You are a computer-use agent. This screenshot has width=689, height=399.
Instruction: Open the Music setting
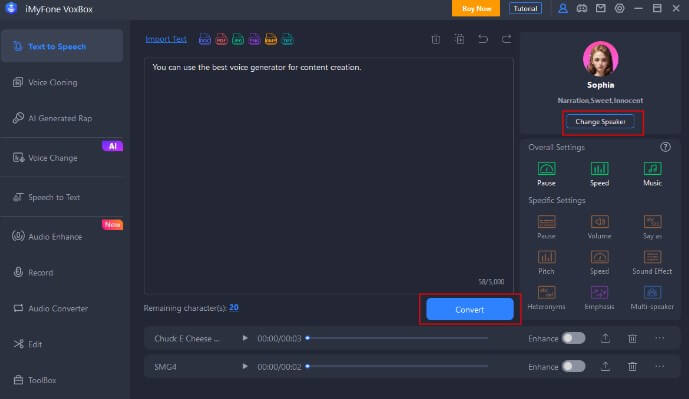tap(653, 174)
